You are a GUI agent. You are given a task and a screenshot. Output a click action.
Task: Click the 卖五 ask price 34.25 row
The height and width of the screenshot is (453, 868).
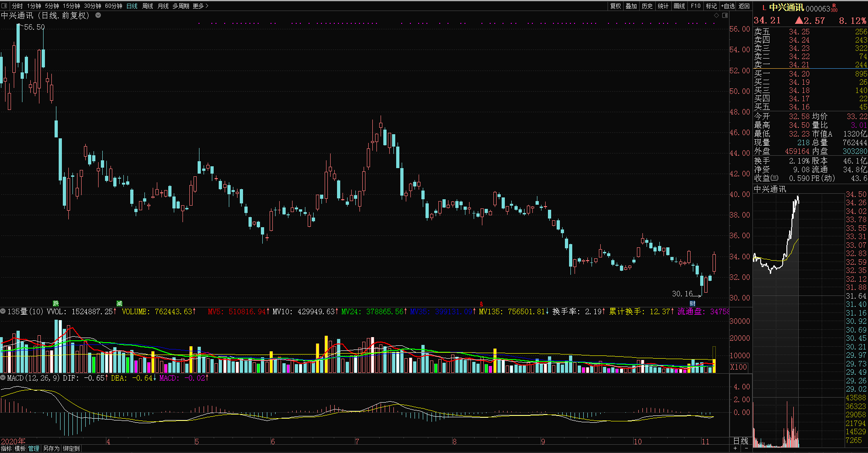tap(810, 32)
